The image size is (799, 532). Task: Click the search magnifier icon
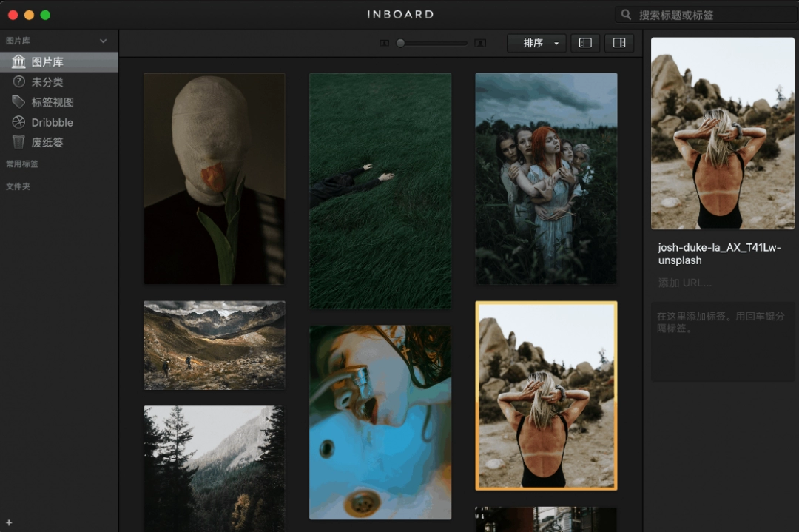(x=627, y=15)
